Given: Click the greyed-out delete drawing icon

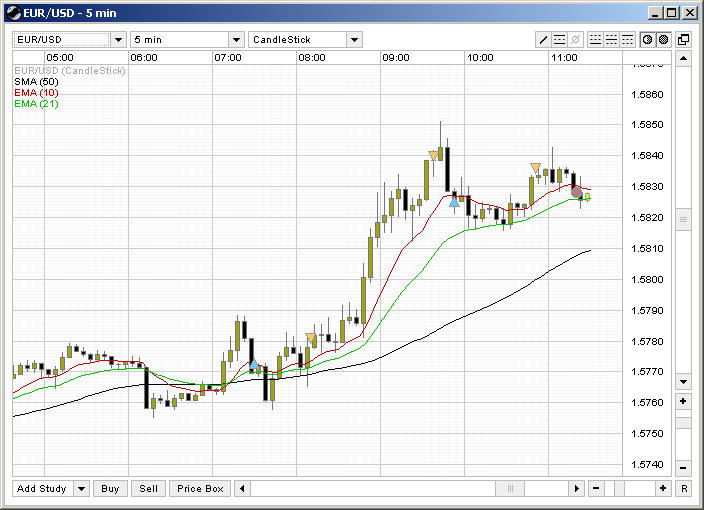Looking at the screenshot, I should [x=575, y=40].
